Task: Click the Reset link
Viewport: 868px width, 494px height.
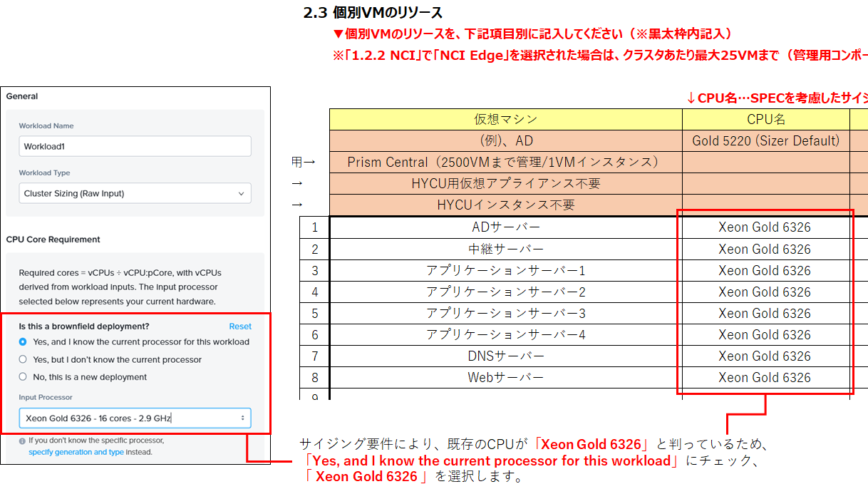Action: 239,326
